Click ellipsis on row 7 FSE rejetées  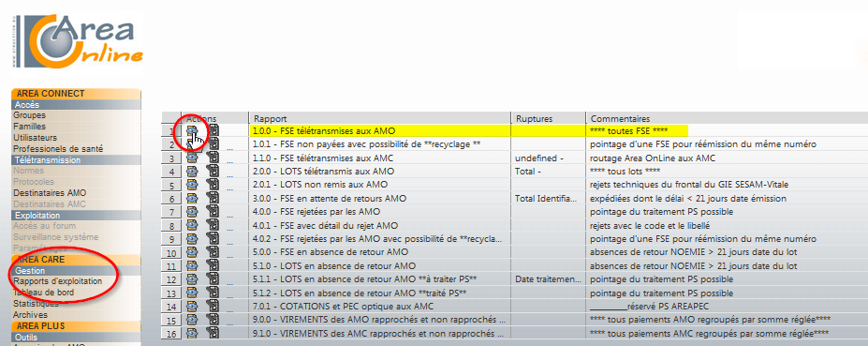[229, 215]
